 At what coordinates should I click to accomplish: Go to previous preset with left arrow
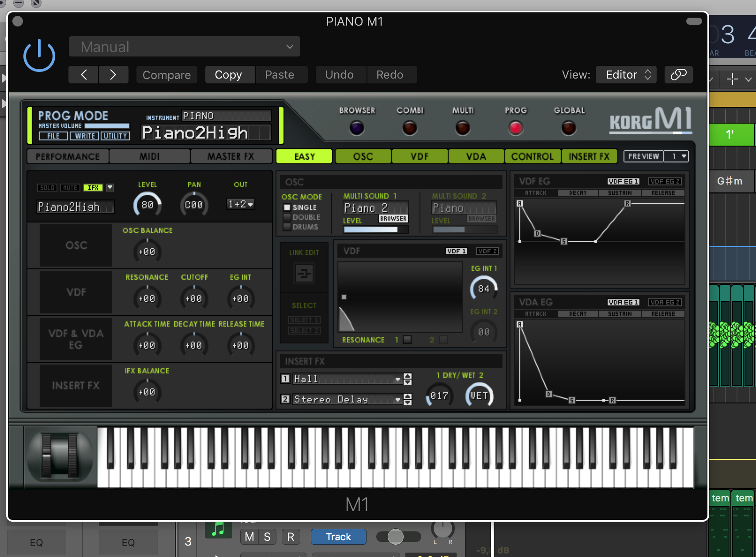(84, 75)
